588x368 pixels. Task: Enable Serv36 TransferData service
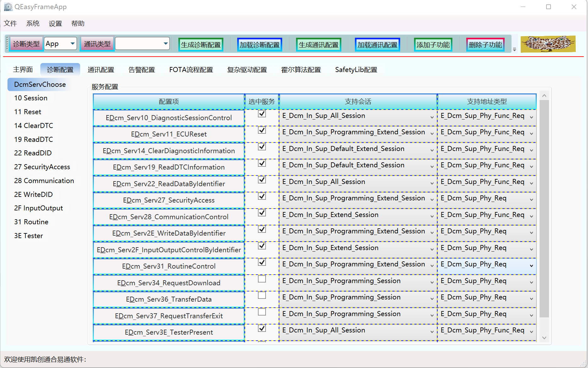(x=262, y=295)
